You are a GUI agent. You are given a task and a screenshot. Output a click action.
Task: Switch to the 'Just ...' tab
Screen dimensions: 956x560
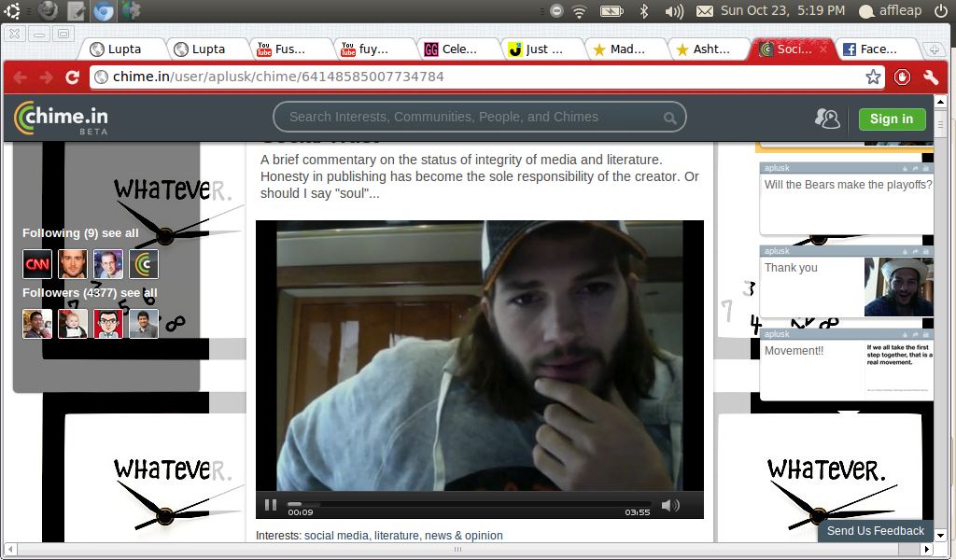pyautogui.click(x=542, y=49)
